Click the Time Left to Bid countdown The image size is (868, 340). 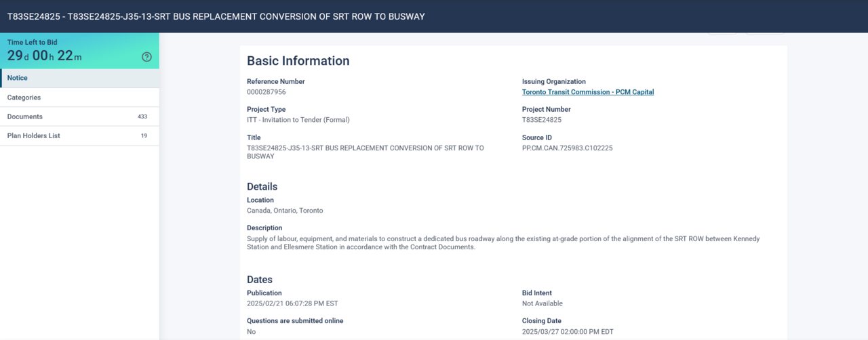pos(45,56)
